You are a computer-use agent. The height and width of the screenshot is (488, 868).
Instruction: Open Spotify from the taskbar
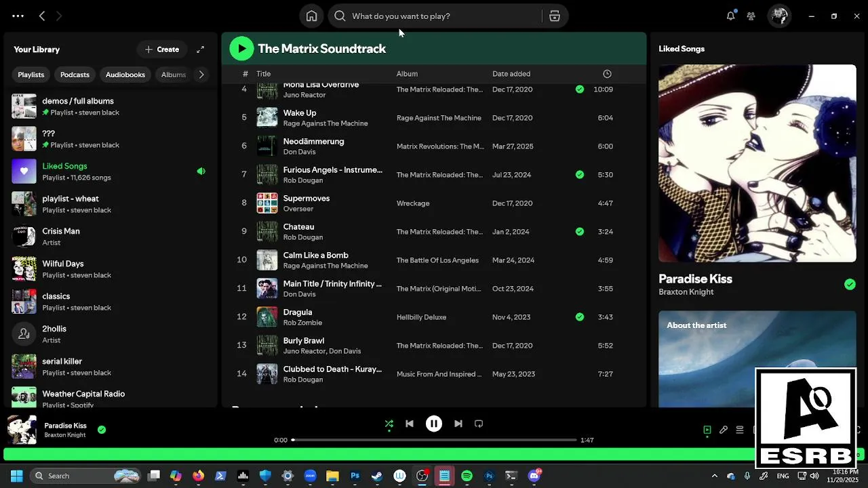pos(467,476)
